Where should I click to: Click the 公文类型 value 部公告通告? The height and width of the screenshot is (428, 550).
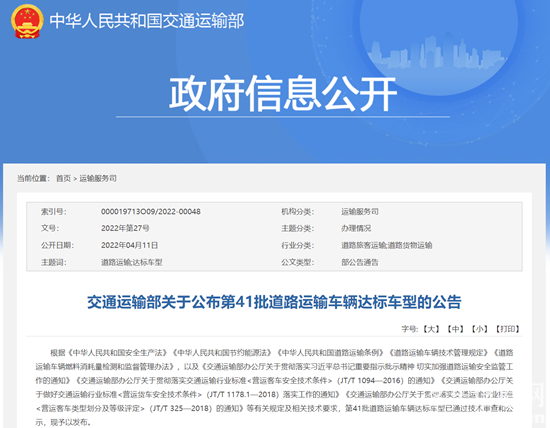pos(360,262)
